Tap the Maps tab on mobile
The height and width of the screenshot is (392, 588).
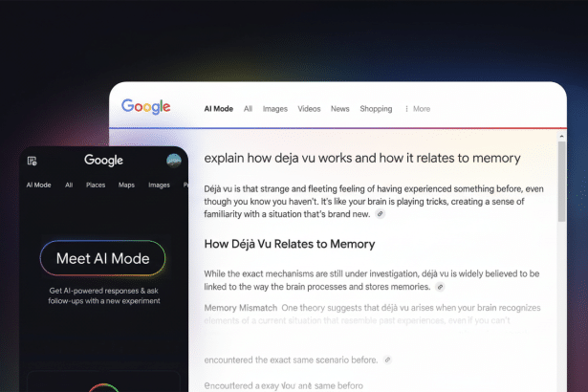tap(126, 185)
